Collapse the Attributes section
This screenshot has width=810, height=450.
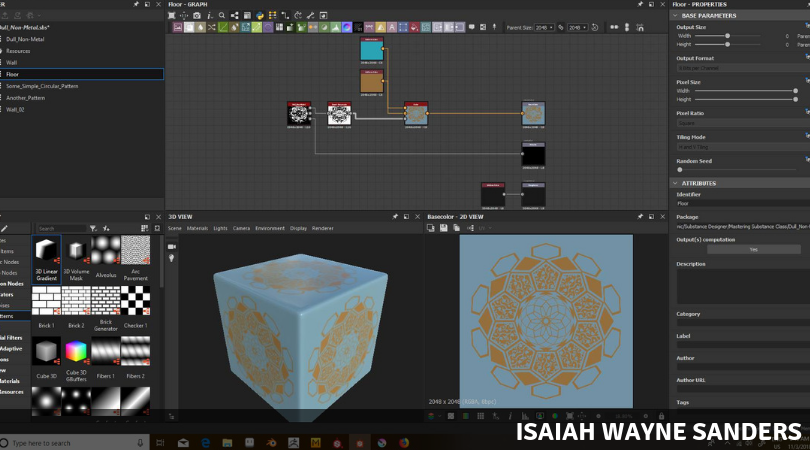(x=675, y=183)
